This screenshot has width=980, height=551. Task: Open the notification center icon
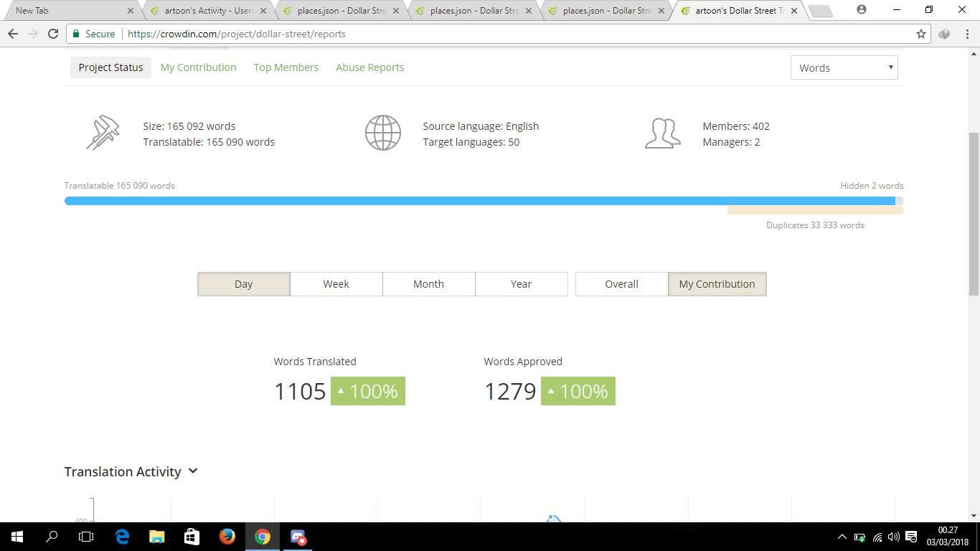(x=911, y=537)
